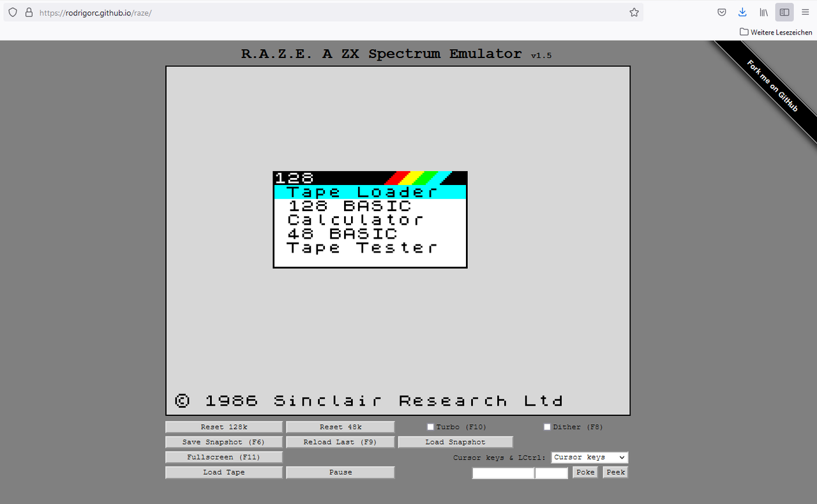Toggle the sidebar view icon
Image resolution: width=817 pixels, height=504 pixels.
(x=784, y=12)
